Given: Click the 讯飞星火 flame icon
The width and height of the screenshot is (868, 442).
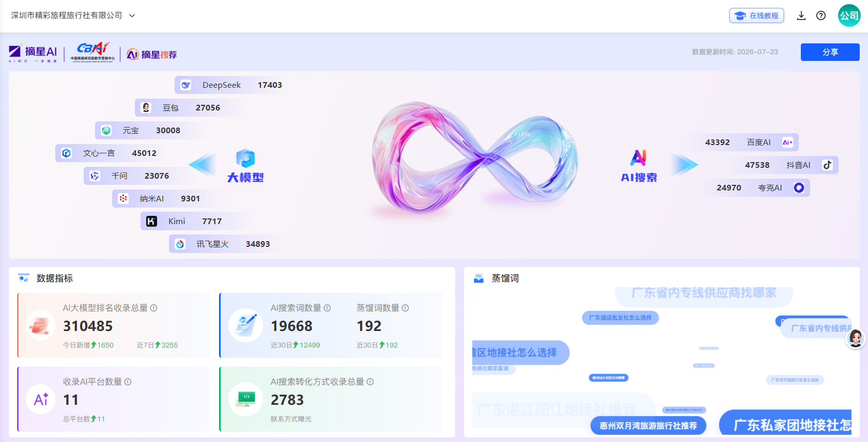Looking at the screenshot, I should tap(180, 244).
